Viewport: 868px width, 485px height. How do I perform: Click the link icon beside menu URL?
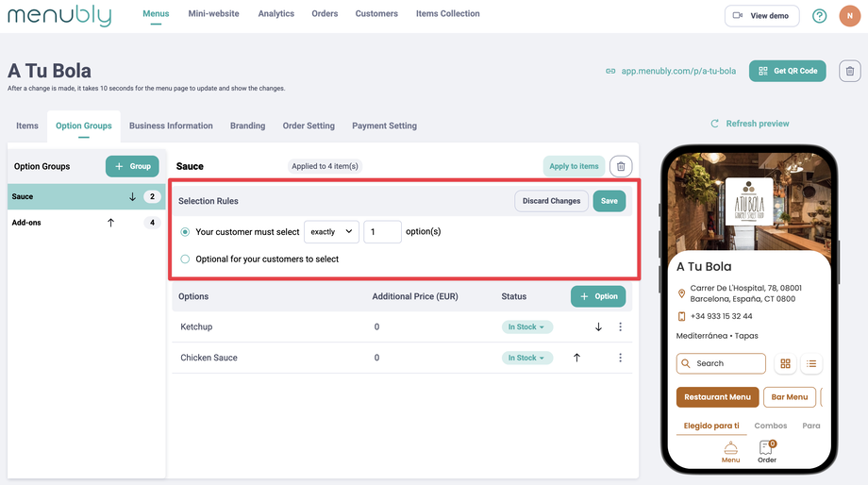coord(610,71)
